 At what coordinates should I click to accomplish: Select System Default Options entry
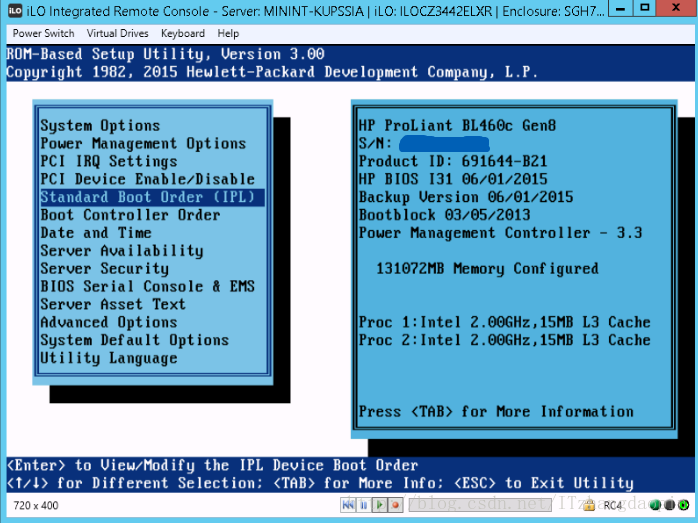click(134, 340)
